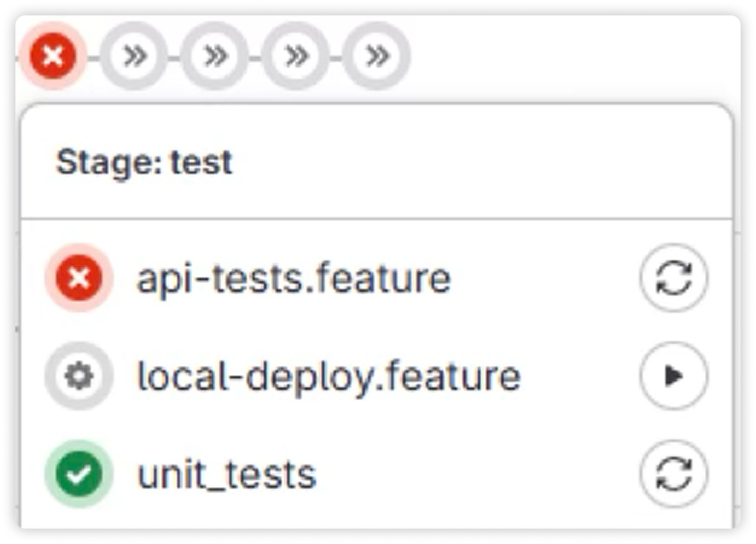The width and height of the screenshot is (756, 544).
Task: Click the failed status icon for api-tests.feature
Action: [79, 278]
